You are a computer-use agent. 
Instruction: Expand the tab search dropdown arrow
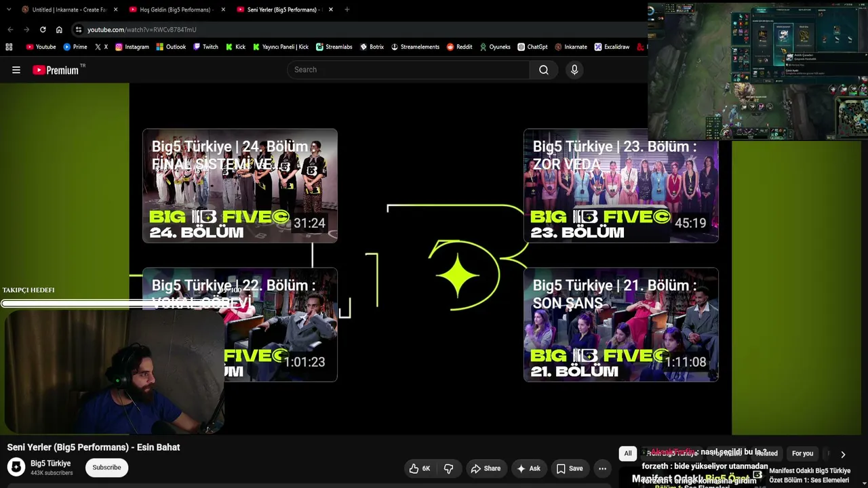[x=9, y=9]
